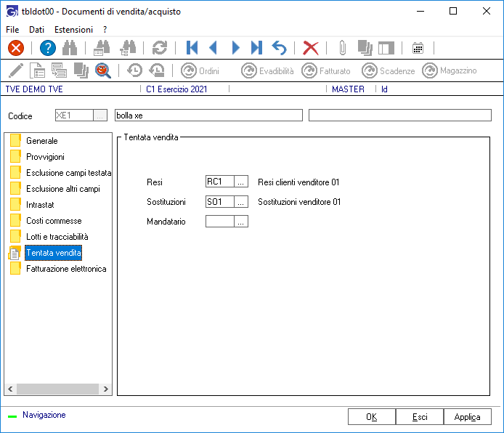504x433 pixels.
Task: Open the Estensioni menu
Action: point(73,30)
